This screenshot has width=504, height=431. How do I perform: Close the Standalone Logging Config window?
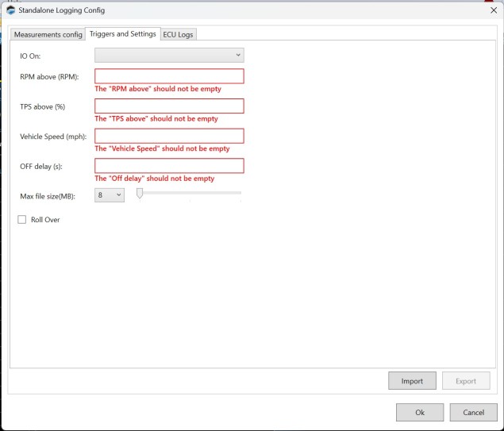(493, 10)
